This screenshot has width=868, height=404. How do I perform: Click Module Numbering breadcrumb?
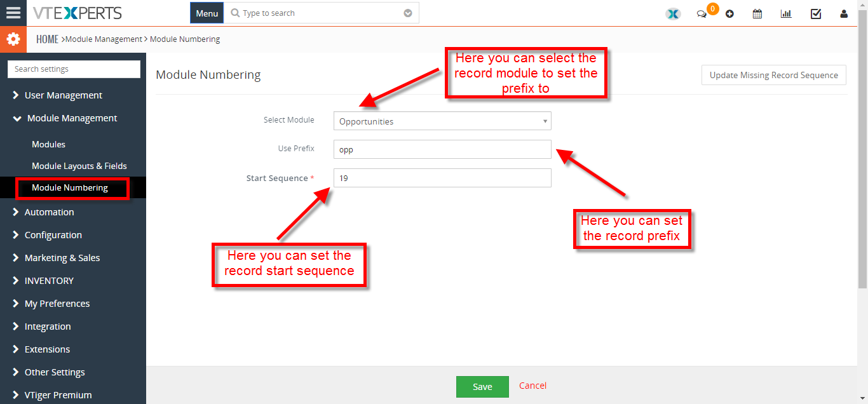pos(185,39)
